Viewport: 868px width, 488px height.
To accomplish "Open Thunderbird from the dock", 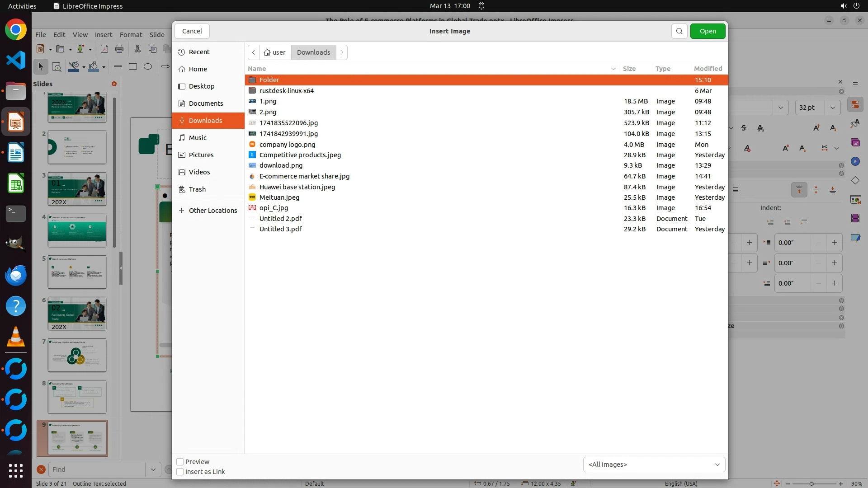I will pos(16,275).
